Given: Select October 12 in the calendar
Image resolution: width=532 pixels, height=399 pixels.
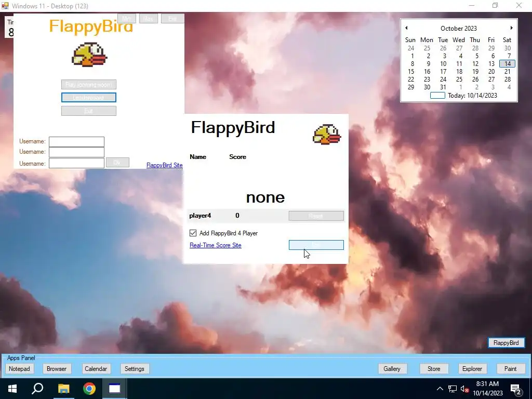Looking at the screenshot, I should [x=475, y=64].
